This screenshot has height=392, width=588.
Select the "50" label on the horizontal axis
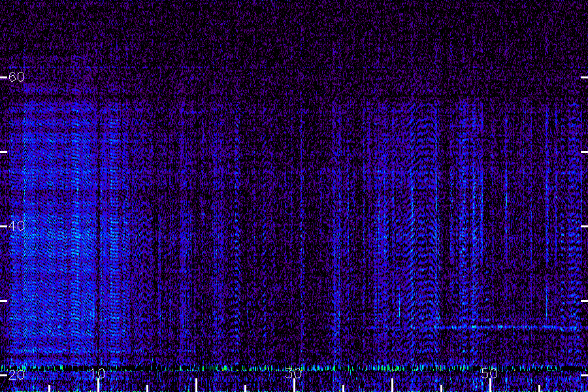click(489, 373)
